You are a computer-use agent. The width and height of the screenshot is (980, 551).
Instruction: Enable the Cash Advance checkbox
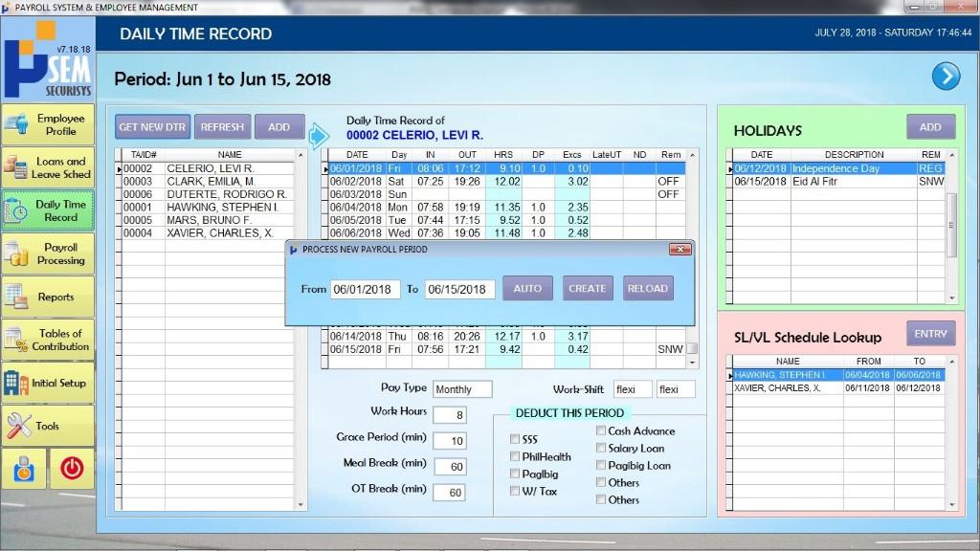coord(601,430)
